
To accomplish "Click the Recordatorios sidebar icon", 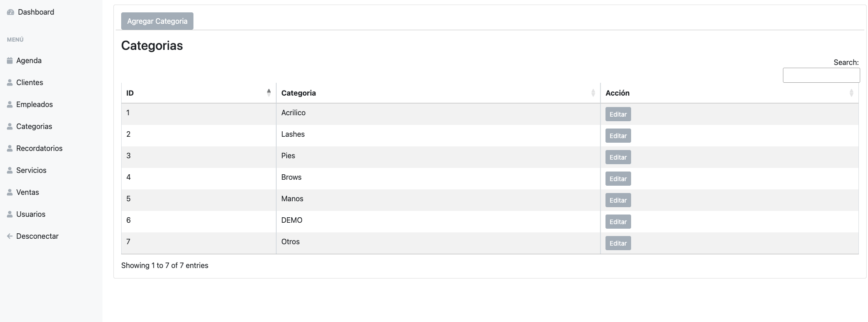I will tap(10, 149).
